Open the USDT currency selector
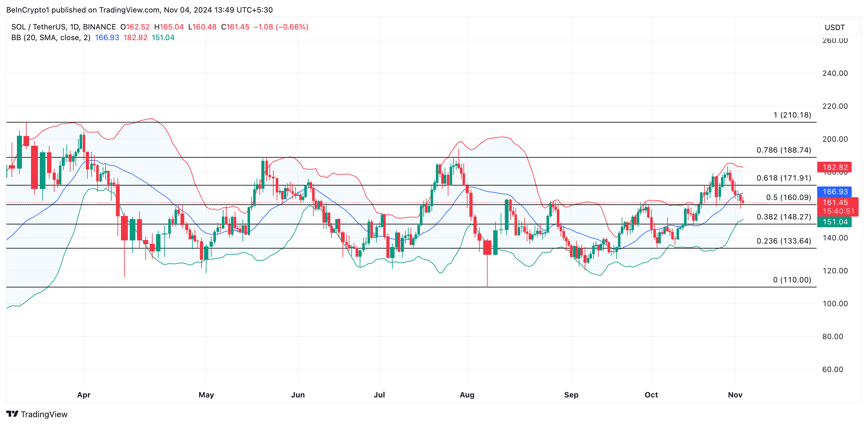Image resolution: width=868 pixels, height=425 pixels. 838,28
